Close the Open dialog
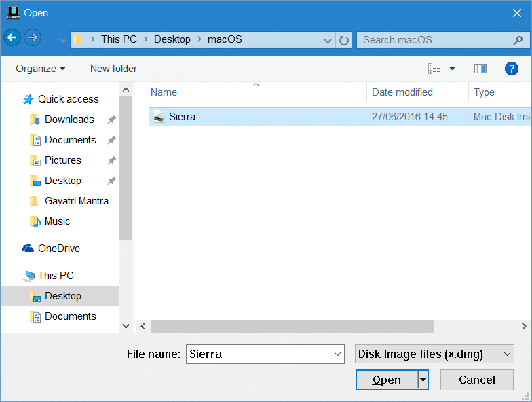Viewport: 532px width, 402px height. (517, 13)
